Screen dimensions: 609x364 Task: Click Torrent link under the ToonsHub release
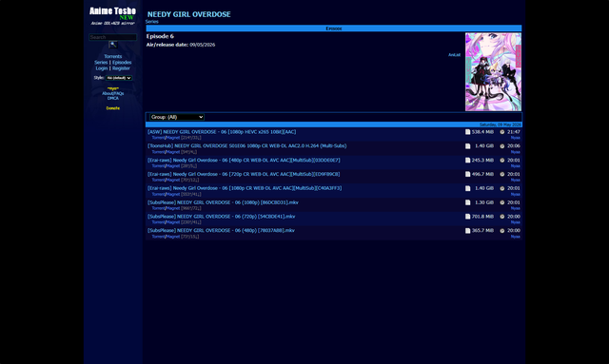click(x=158, y=152)
